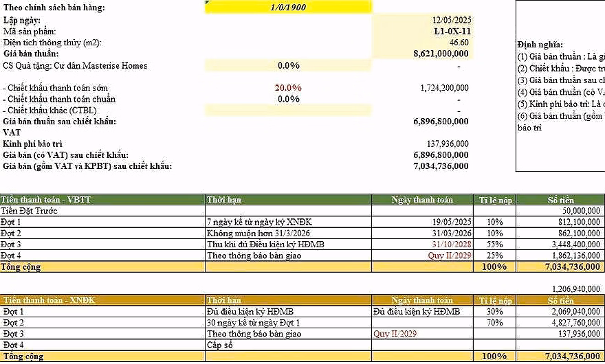
Task: Click the green comment indicator triangle
Action: tap(207, 2)
